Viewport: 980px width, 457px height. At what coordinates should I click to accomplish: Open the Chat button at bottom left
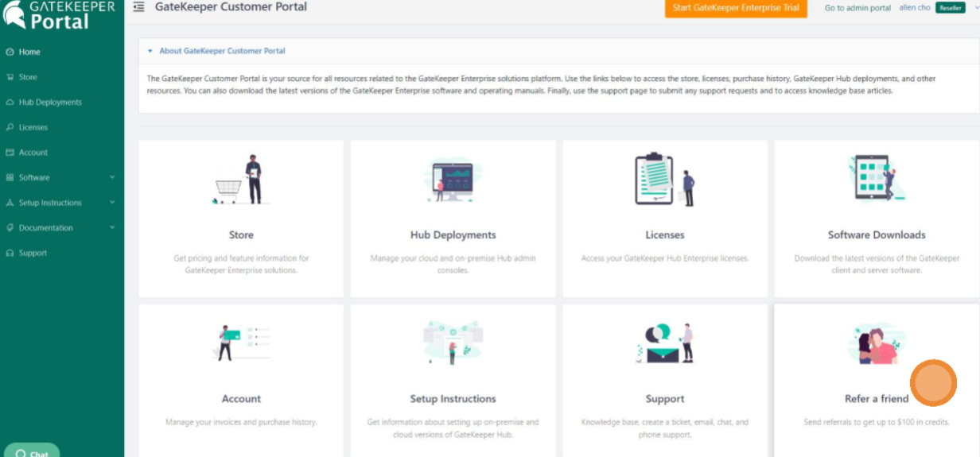pyautogui.click(x=31, y=451)
